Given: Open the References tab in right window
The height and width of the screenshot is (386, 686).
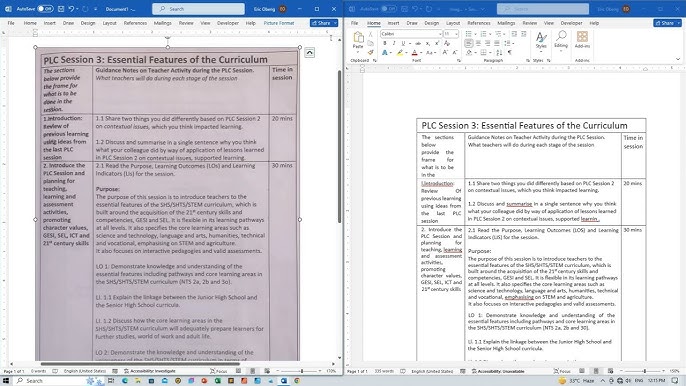Looking at the screenshot, I should click(x=479, y=23).
